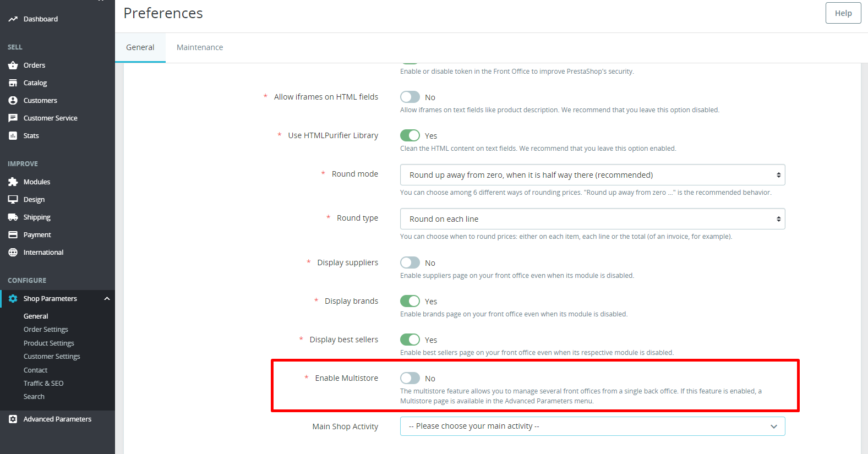Open Payment in the sidebar
The width and height of the screenshot is (868, 454).
point(37,235)
